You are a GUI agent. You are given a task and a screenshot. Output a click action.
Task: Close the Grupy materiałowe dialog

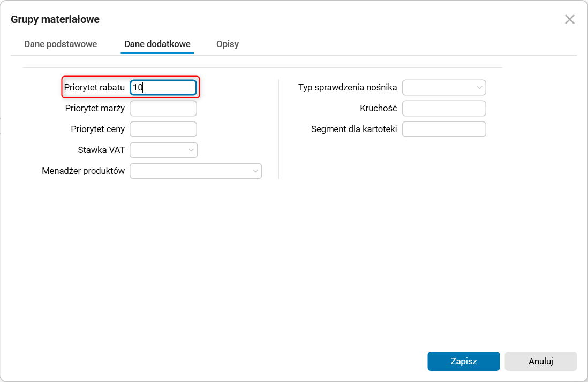pyautogui.click(x=570, y=20)
